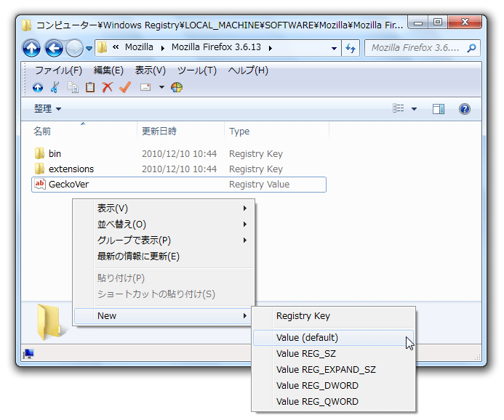Open 並べ替え(O) submenu in context menu

164,224
